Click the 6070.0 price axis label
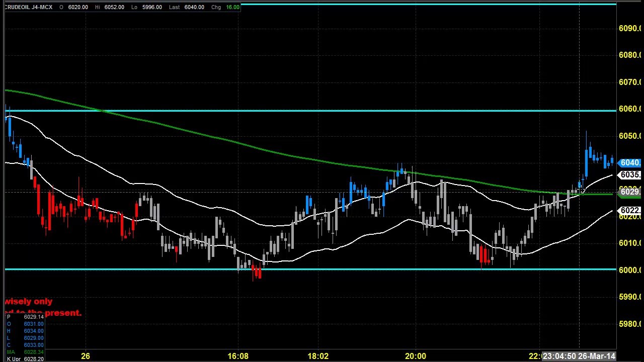644x362 pixels. point(629,82)
